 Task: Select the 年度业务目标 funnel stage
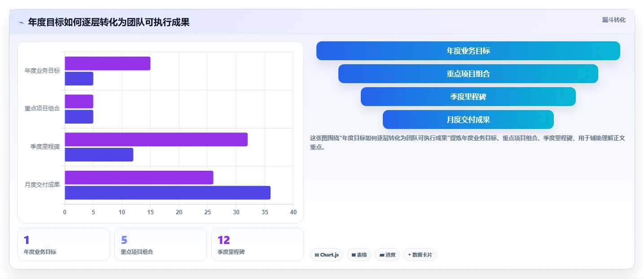[468, 51]
